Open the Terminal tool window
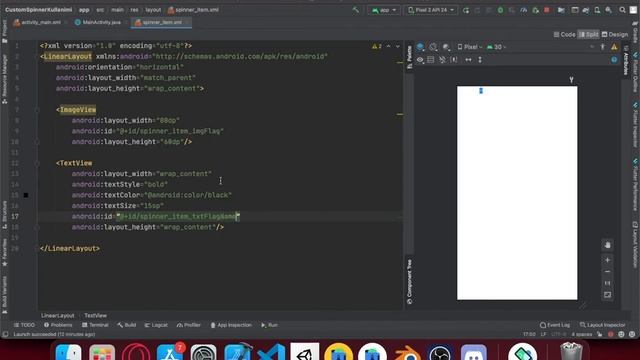This screenshot has width=640, height=360. (x=95, y=325)
